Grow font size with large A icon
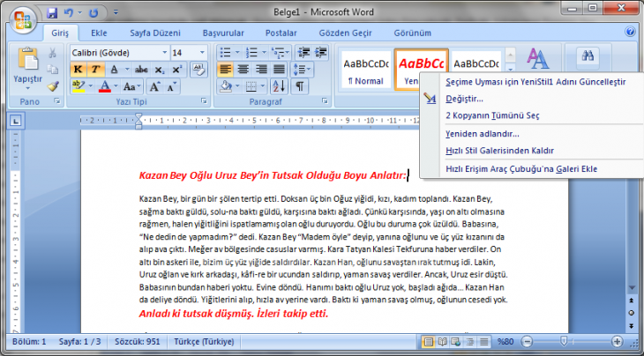The height and width of the screenshot is (356, 644). click(154, 86)
